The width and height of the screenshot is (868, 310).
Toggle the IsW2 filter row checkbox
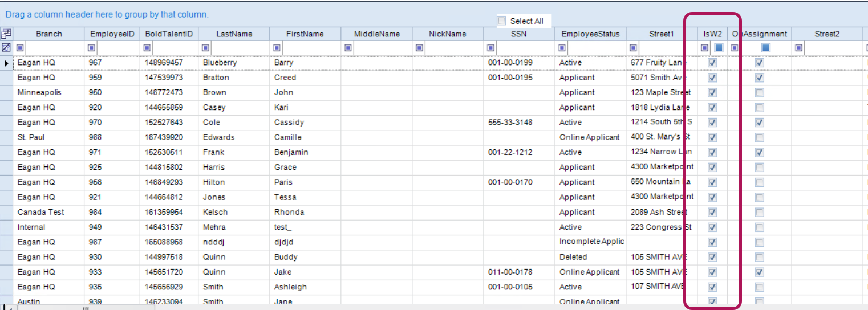click(719, 48)
